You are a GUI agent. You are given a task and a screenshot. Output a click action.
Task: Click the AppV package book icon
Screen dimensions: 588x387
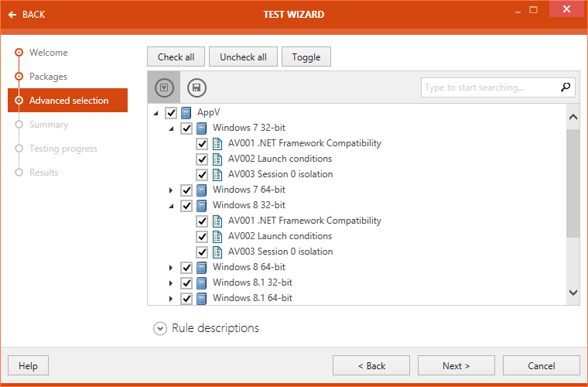tap(186, 112)
